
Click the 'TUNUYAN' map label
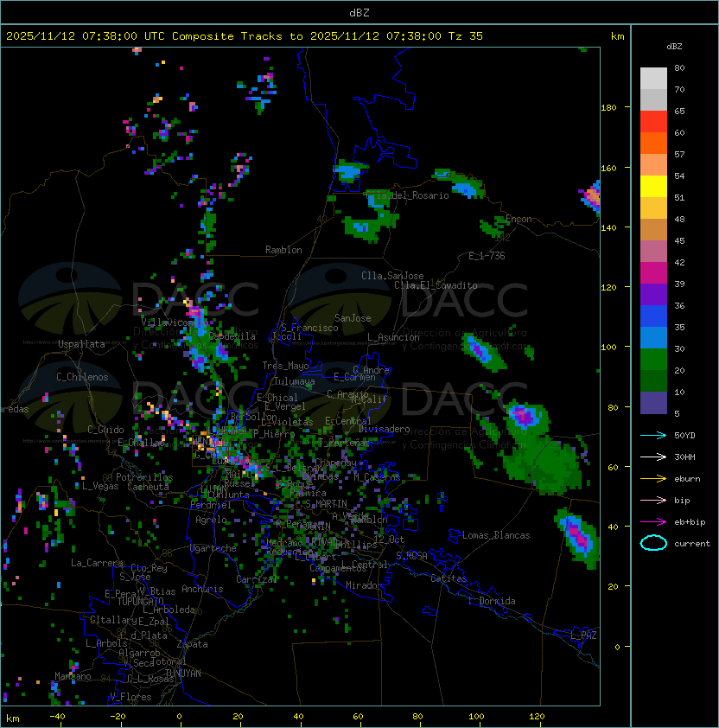click(x=183, y=674)
